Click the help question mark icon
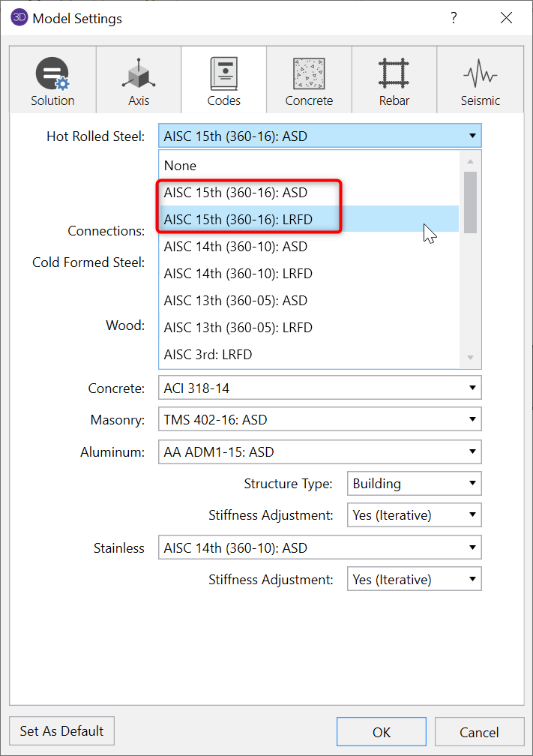This screenshot has width=533, height=756. [454, 18]
